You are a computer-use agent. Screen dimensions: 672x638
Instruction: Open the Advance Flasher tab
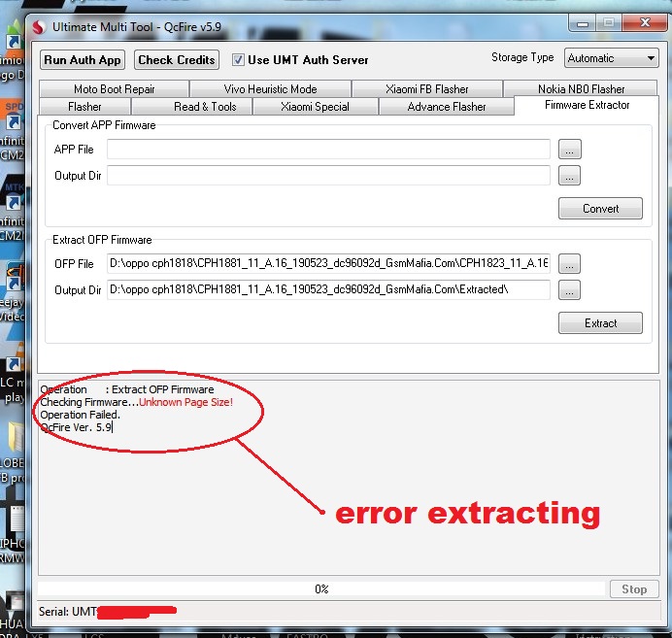coord(447,106)
